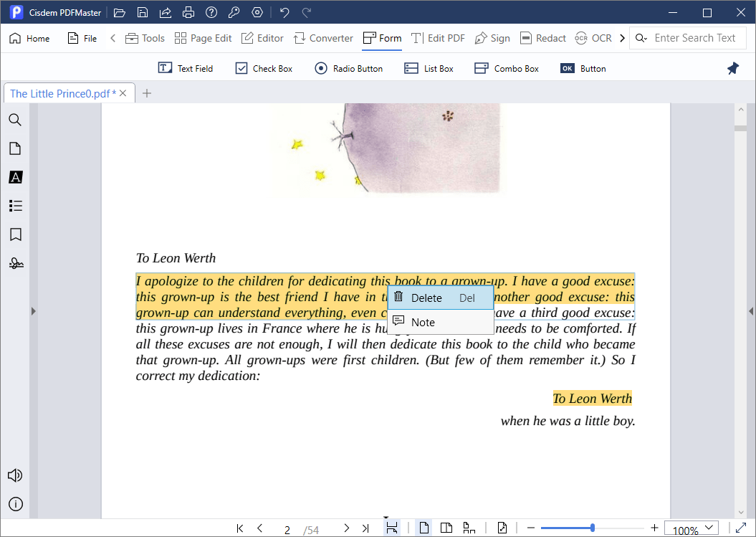This screenshot has width=756, height=537.
Task: Add a Radio Button form element
Action: [348, 69]
